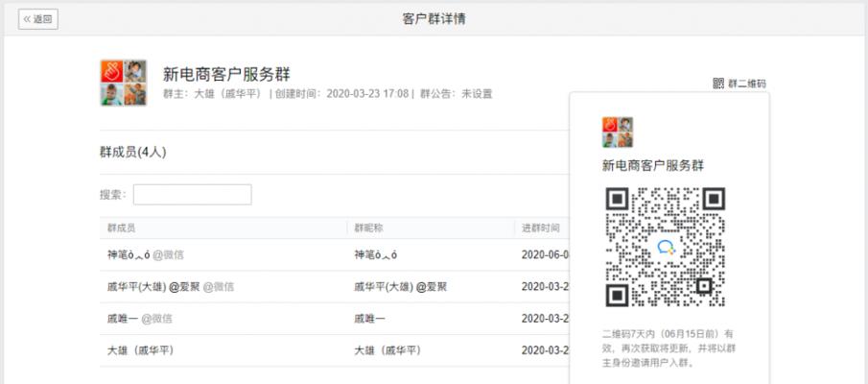The height and width of the screenshot is (384, 868).
Task: Click join date in 戚唯一 row
Action: coord(546,319)
